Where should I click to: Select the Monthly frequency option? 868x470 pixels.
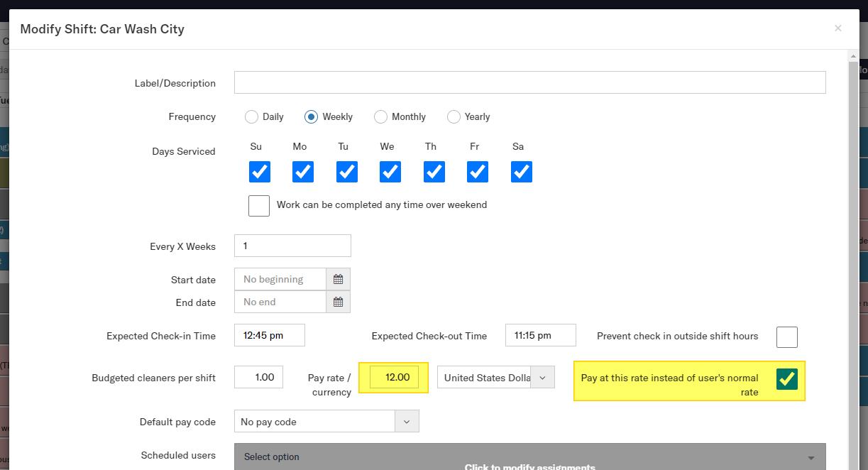pyautogui.click(x=381, y=117)
